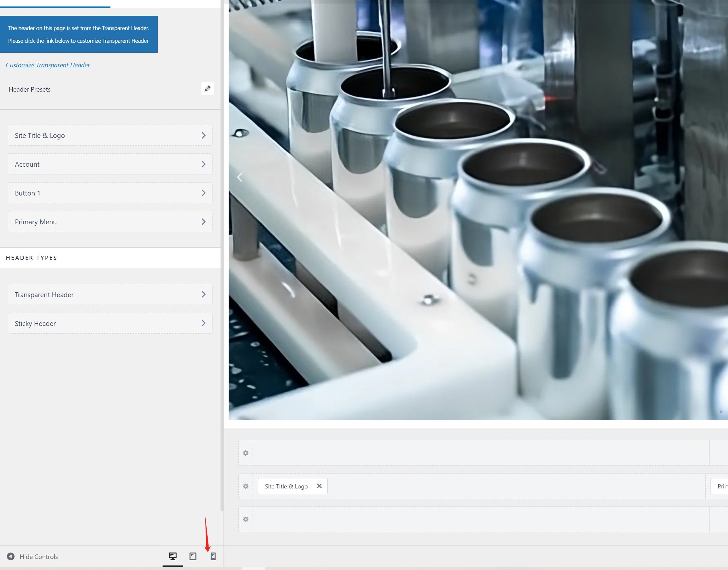Open the Primary Menu settings
Viewport: 728px width, 570px height.
tap(110, 222)
